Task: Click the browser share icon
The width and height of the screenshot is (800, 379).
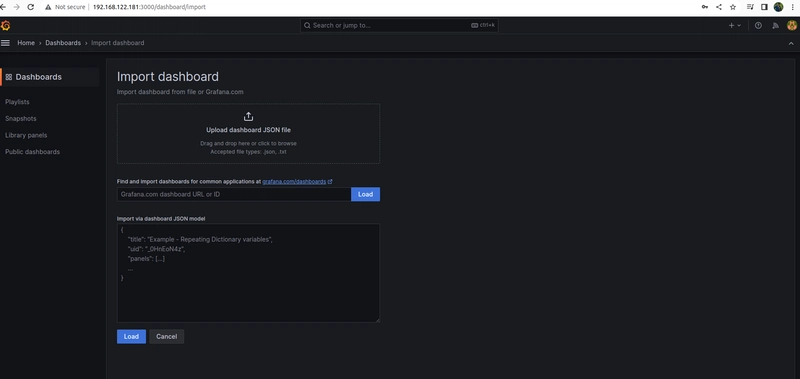Action: click(719, 7)
